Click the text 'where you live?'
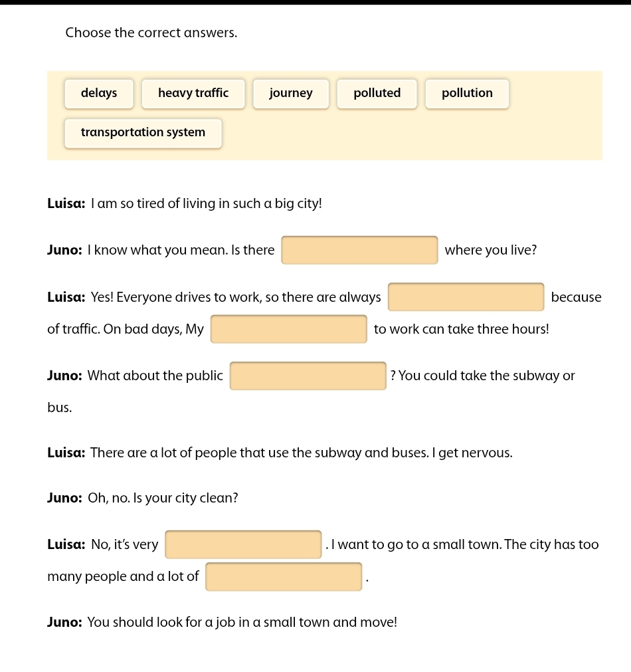 point(491,251)
